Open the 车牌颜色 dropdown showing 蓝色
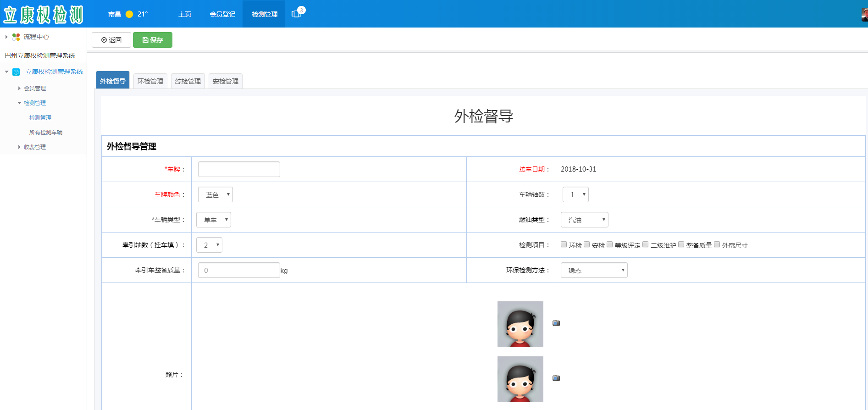 tap(216, 194)
